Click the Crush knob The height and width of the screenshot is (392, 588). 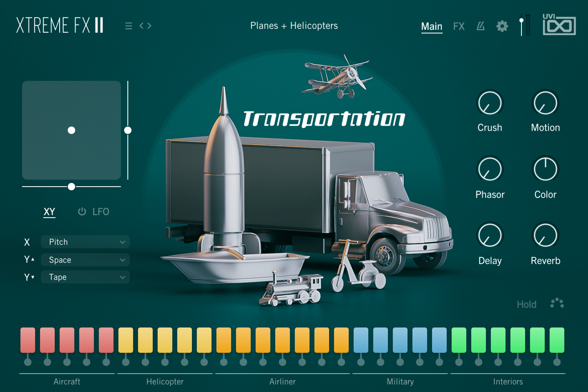(490, 103)
